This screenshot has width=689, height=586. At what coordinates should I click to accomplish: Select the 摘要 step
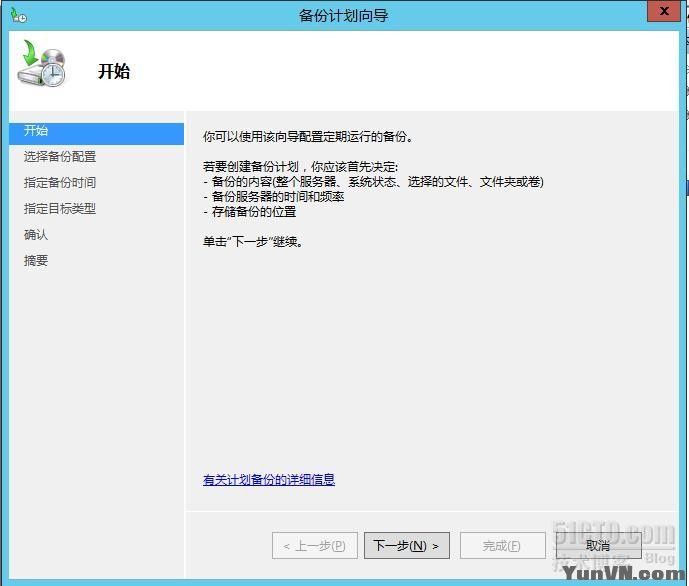(36, 260)
